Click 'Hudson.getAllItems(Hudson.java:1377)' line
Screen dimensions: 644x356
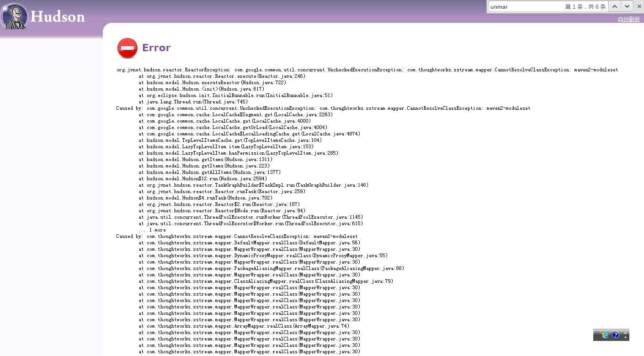pyautogui.click(x=209, y=173)
